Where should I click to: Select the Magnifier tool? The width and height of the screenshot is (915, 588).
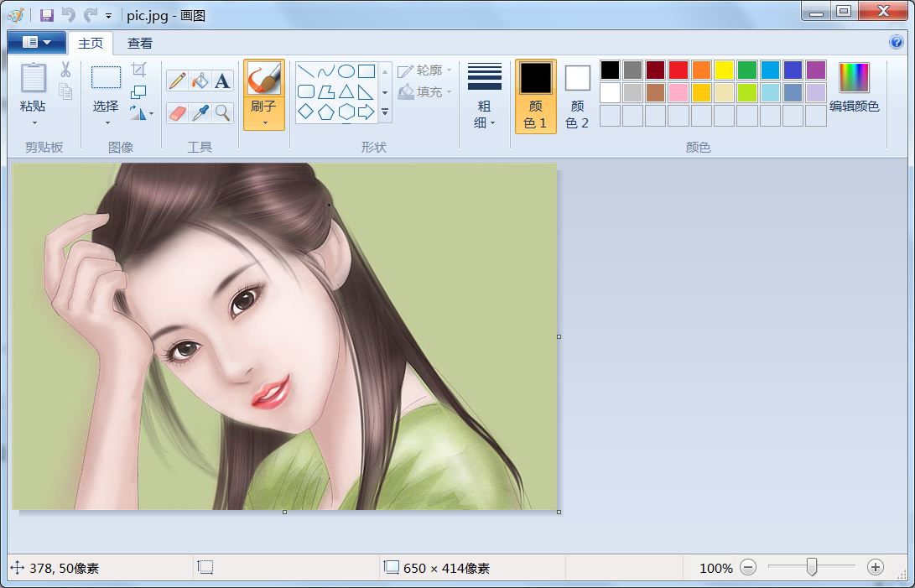[x=222, y=112]
